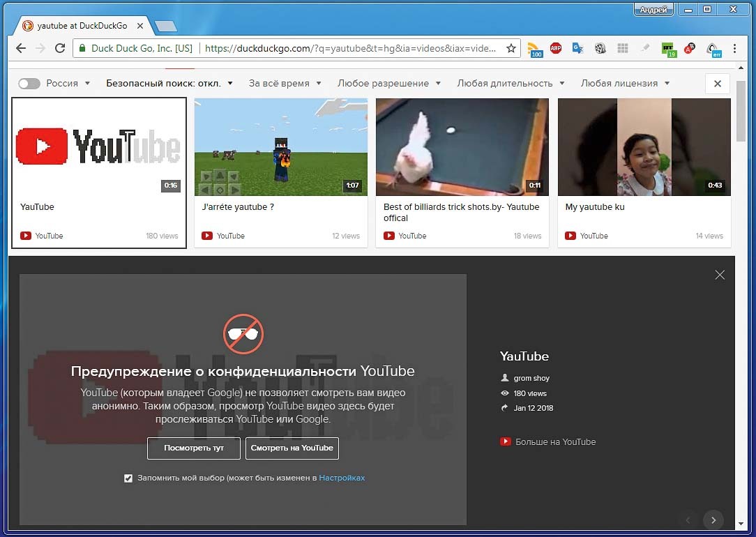
Task: Reload the page with the refresh button
Action: point(60,49)
